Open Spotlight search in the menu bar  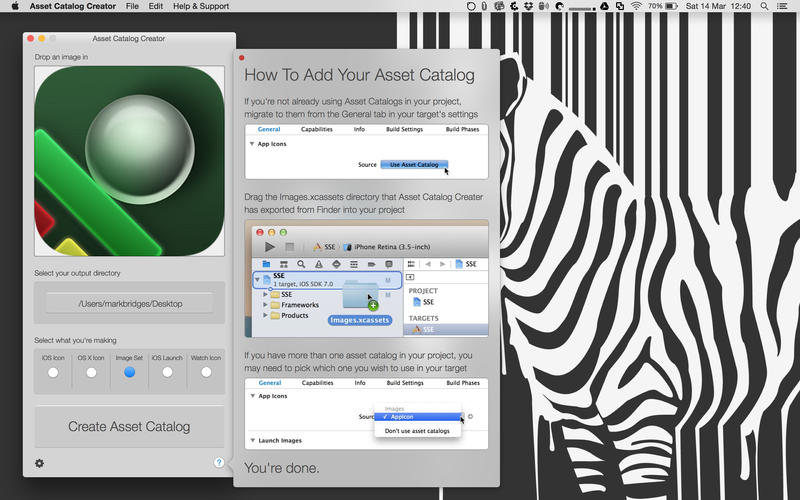click(764, 6)
